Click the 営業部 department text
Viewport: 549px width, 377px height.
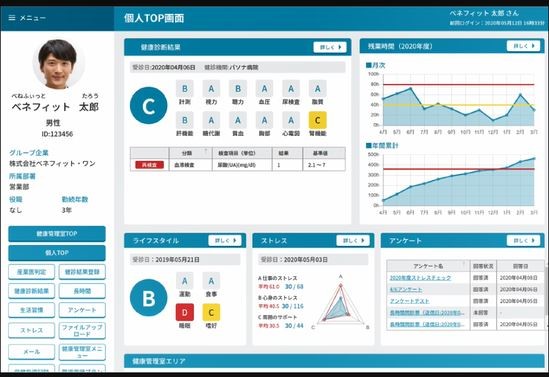[19, 187]
